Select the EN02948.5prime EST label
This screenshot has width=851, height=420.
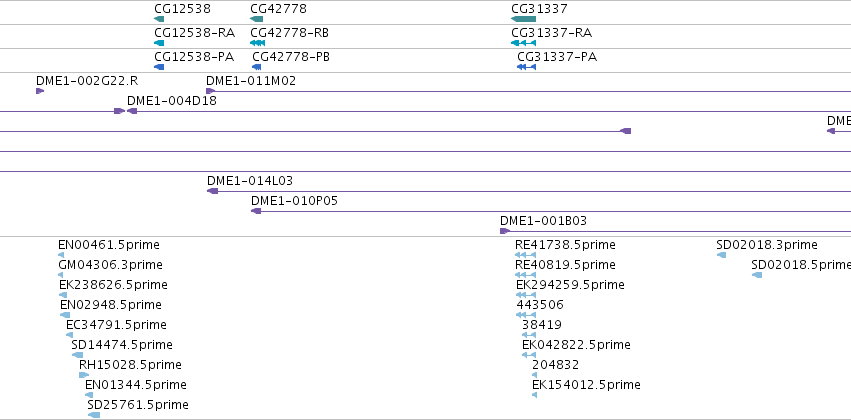point(111,305)
